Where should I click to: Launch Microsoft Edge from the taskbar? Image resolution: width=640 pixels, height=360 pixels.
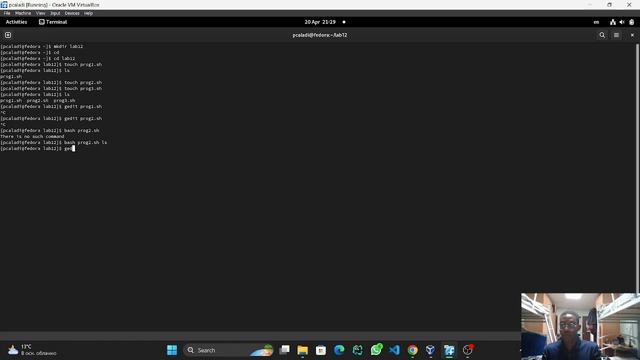point(339,350)
